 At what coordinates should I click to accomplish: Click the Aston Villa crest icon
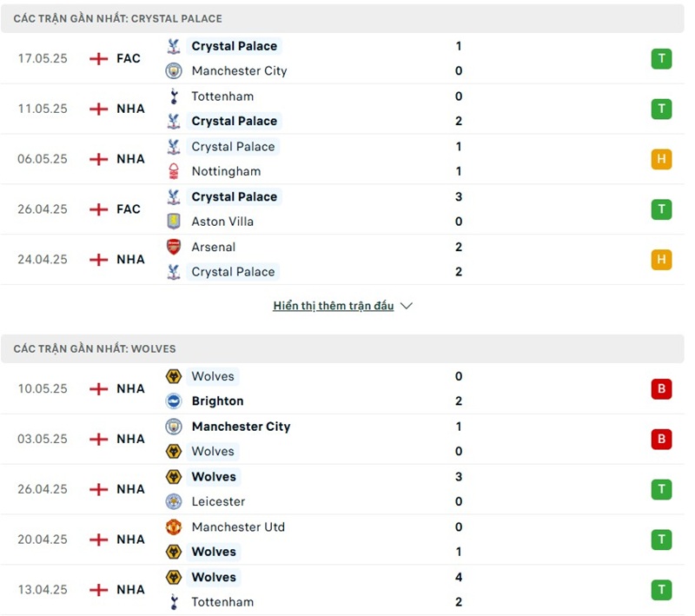coord(174,222)
